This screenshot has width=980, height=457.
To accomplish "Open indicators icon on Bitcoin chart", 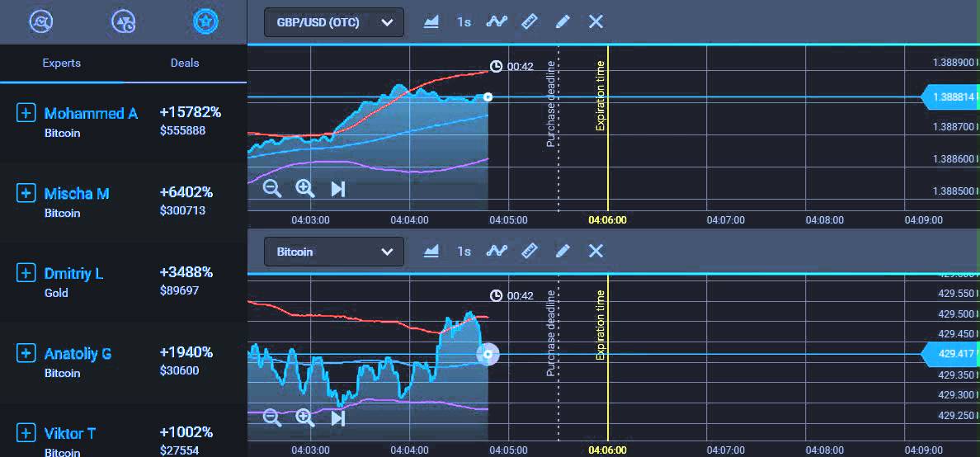I will coord(497,252).
